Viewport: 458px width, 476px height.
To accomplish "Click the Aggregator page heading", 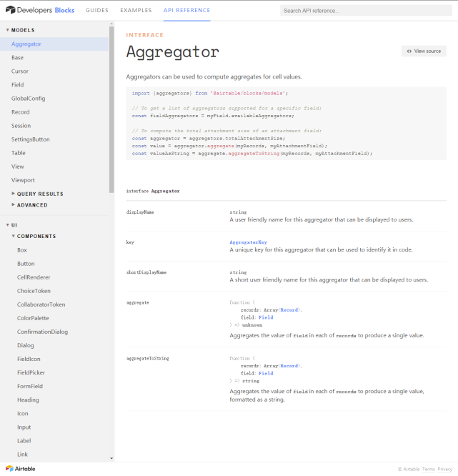I will (x=173, y=52).
